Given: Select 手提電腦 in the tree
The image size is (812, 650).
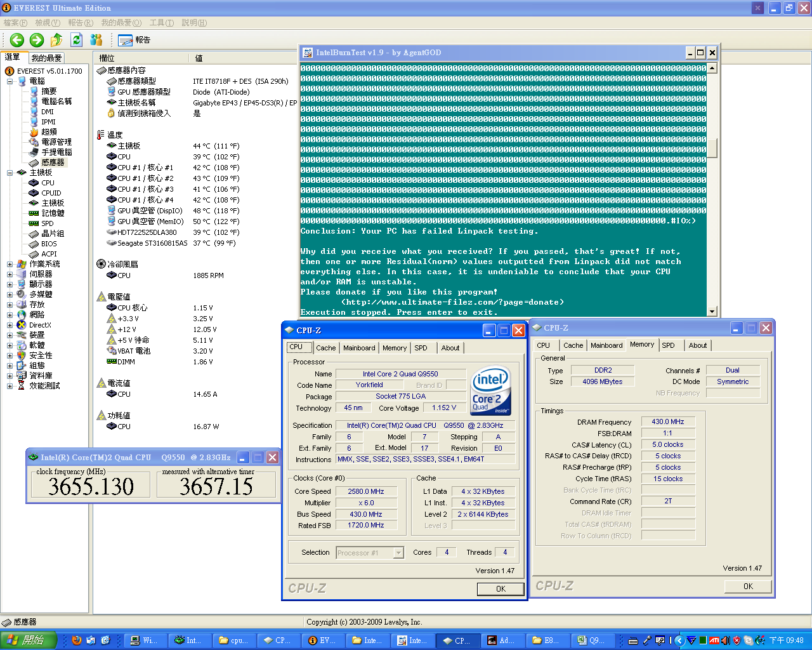Looking at the screenshot, I should tap(56, 152).
